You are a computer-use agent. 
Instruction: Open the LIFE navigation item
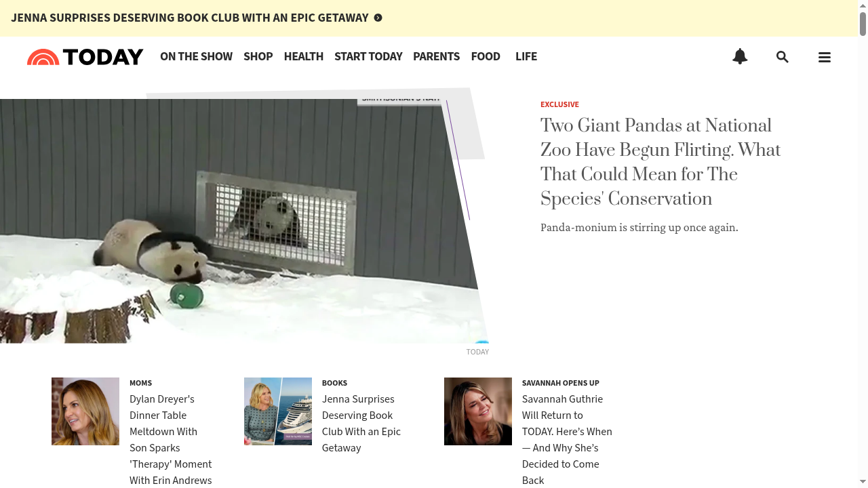pos(526,57)
